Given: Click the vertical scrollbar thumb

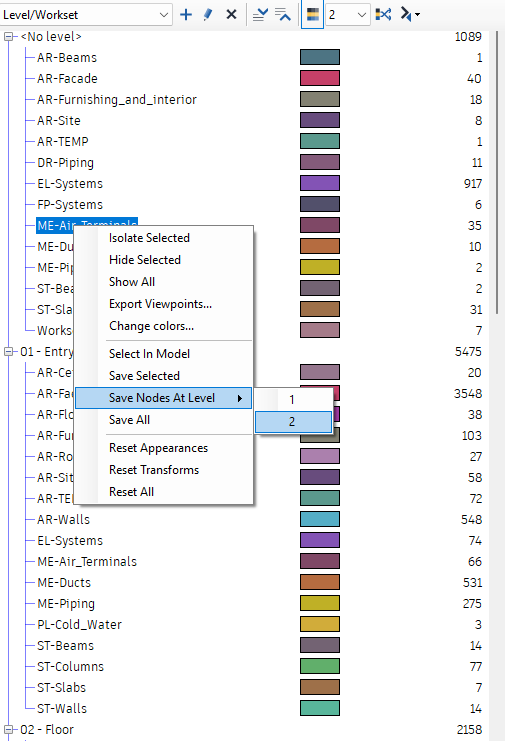Looking at the screenshot, I should (x=497, y=172).
